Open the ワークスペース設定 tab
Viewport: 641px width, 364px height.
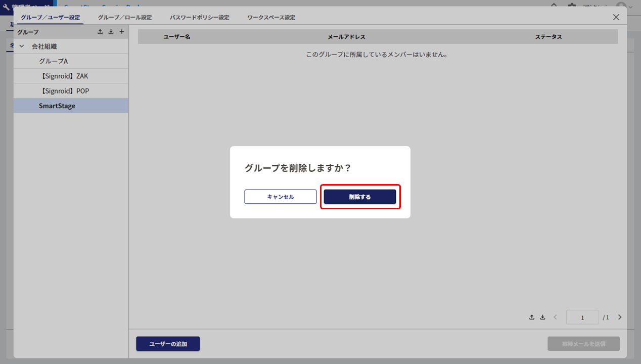pyautogui.click(x=271, y=17)
